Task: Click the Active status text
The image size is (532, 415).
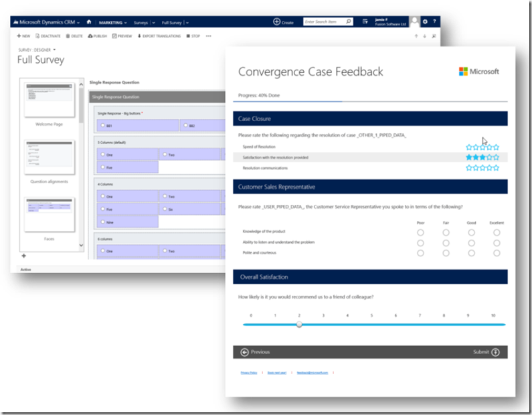Action: pyautogui.click(x=26, y=270)
